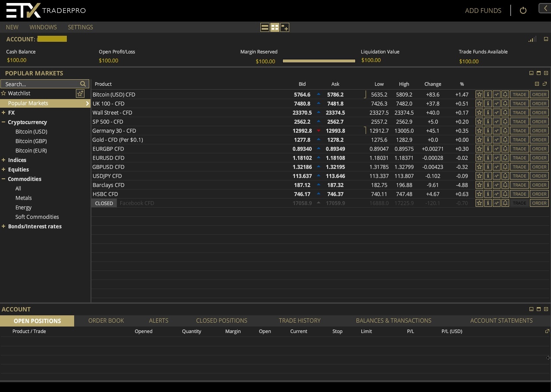This screenshot has width=551, height=392.
Task: Expand the FX category
Action: [4, 112]
